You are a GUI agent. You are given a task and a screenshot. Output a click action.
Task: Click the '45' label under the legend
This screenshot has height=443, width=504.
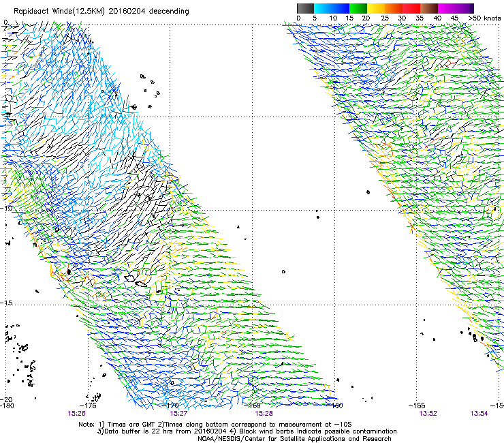point(454,18)
